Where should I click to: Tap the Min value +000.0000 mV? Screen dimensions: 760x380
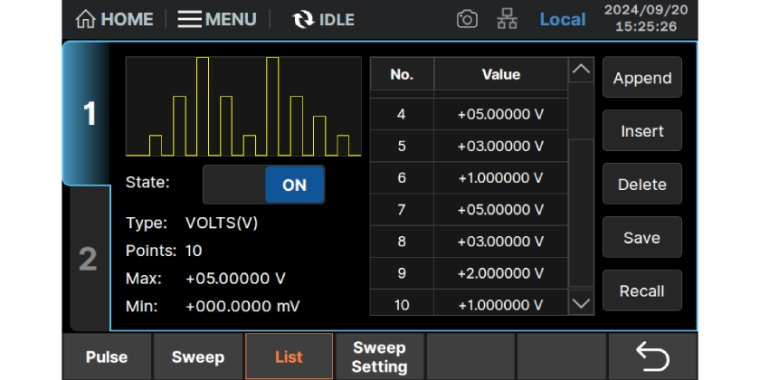(x=243, y=306)
